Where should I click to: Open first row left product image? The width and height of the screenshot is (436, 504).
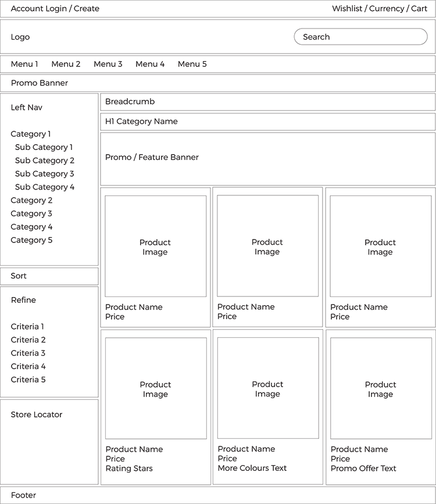click(156, 246)
